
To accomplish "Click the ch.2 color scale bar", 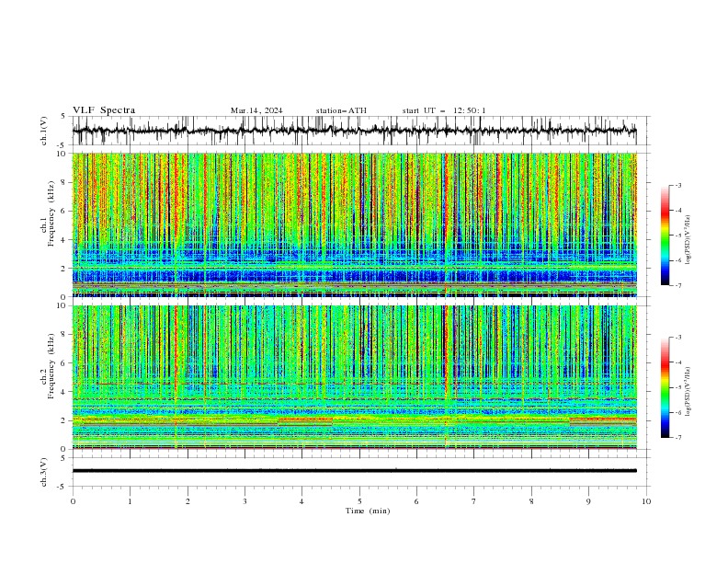I will (x=665, y=387).
